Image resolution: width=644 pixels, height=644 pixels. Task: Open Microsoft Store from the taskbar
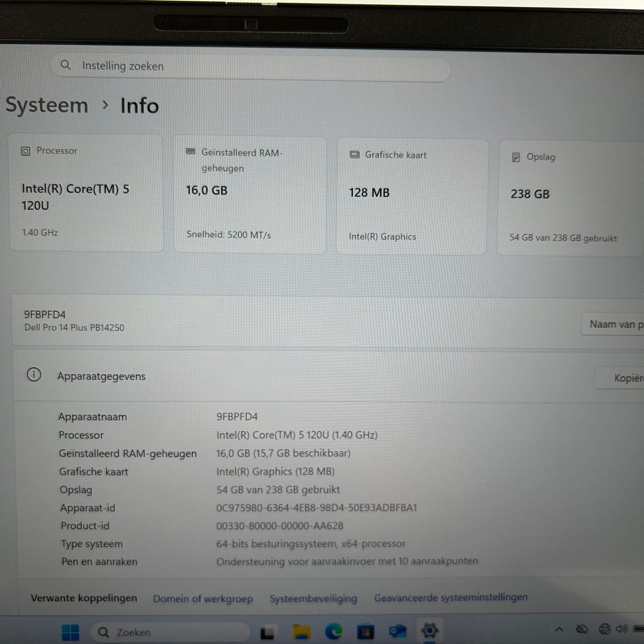tap(365, 631)
